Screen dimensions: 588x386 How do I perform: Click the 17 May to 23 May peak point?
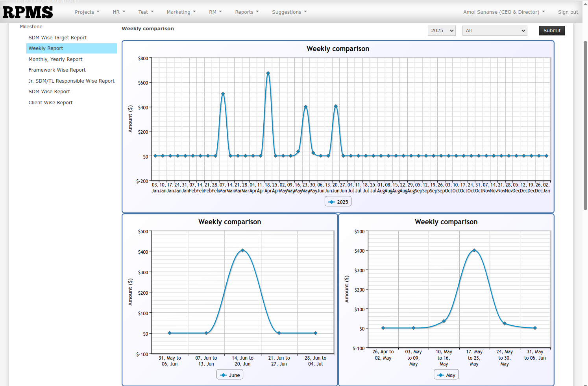click(x=474, y=250)
